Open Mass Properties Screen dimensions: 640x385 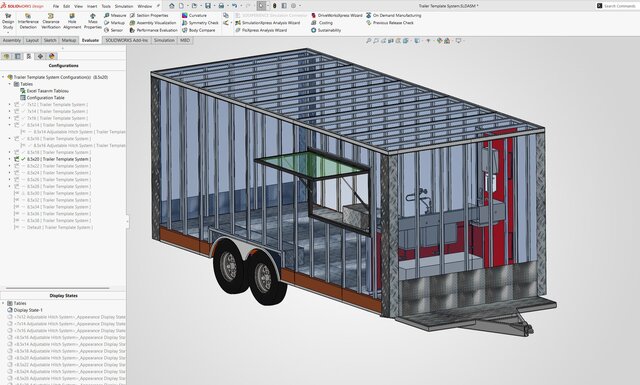[x=93, y=21]
